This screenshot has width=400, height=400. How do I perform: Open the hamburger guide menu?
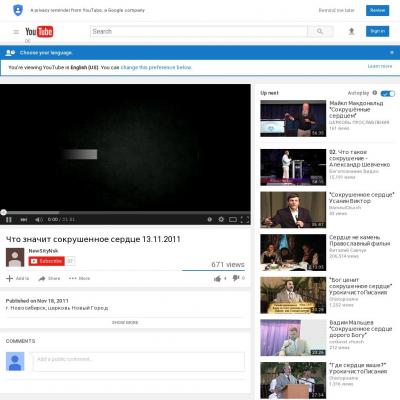pyautogui.click(x=16, y=32)
